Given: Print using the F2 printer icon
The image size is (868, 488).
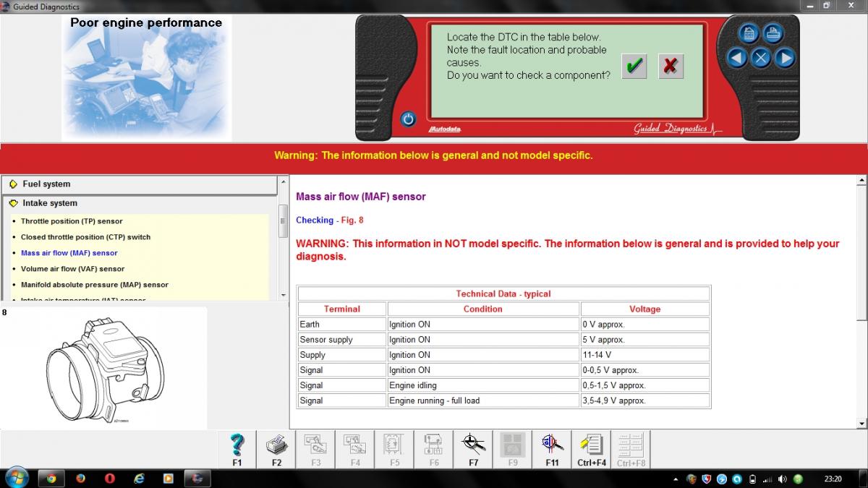Looking at the screenshot, I should [x=276, y=448].
